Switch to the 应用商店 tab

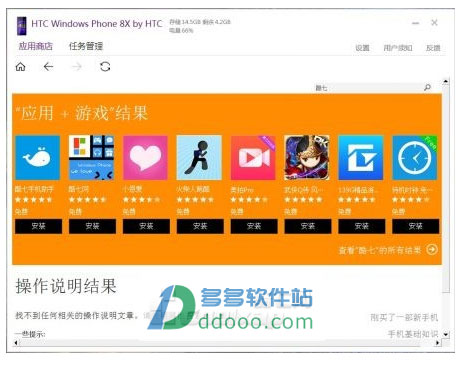pos(35,46)
